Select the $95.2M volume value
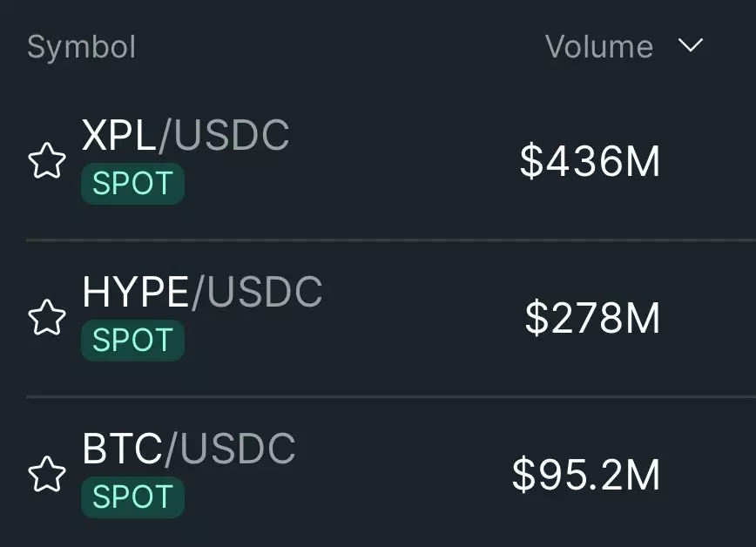This screenshot has height=547, width=756. [x=586, y=475]
